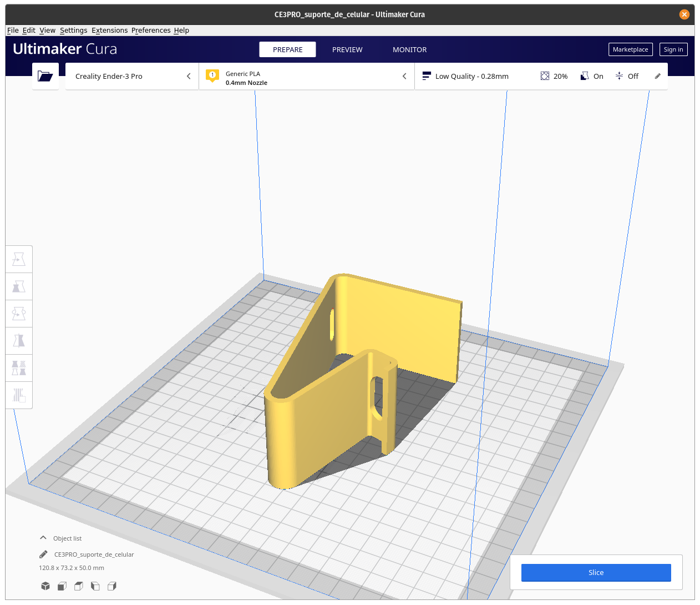
Task: Open the Settings menu
Action: point(73,31)
